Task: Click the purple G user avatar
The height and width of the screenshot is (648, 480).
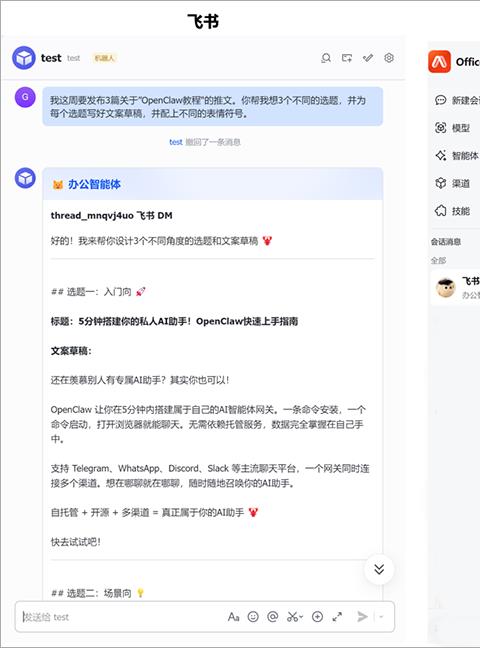Action: tap(25, 97)
